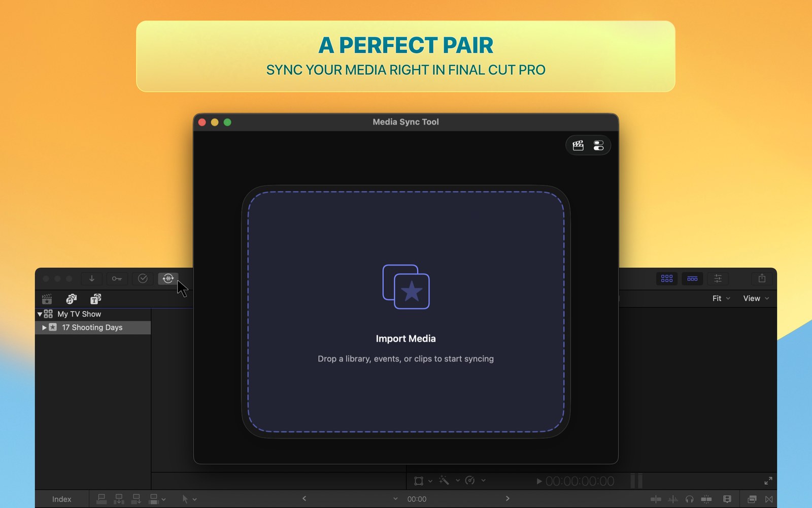
Task: Open the enhancements wand dropdown chevron
Action: pos(458,480)
